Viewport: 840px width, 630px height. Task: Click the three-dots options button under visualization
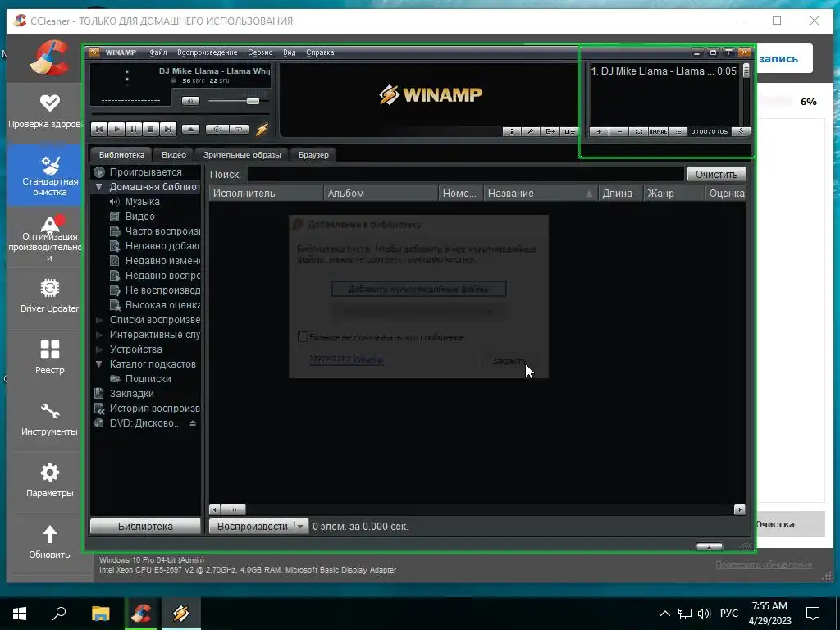(512, 131)
